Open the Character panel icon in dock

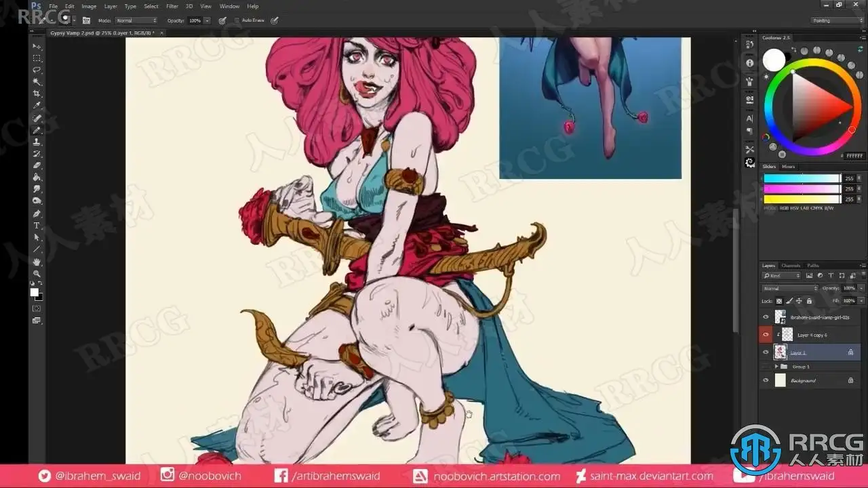(x=749, y=119)
